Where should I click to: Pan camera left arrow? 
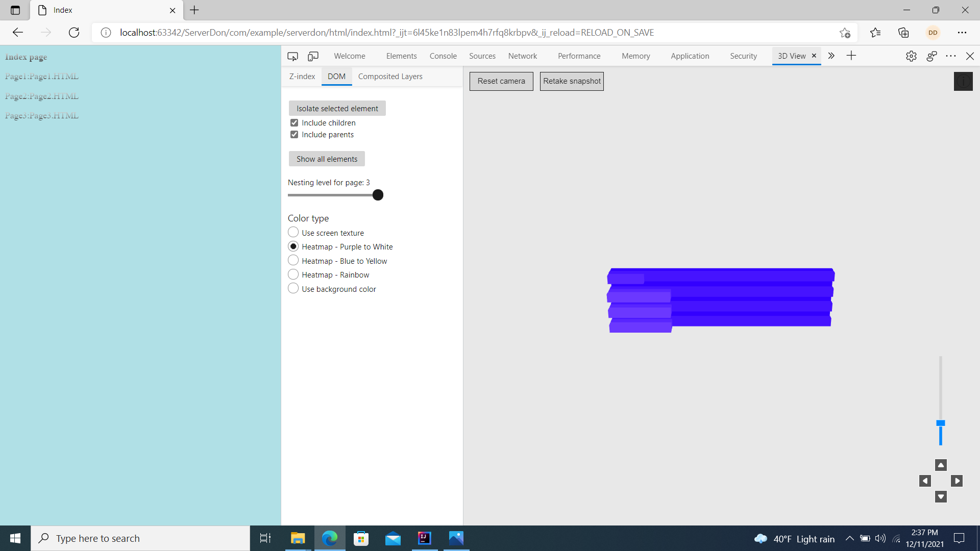pyautogui.click(x=925, y=481)
